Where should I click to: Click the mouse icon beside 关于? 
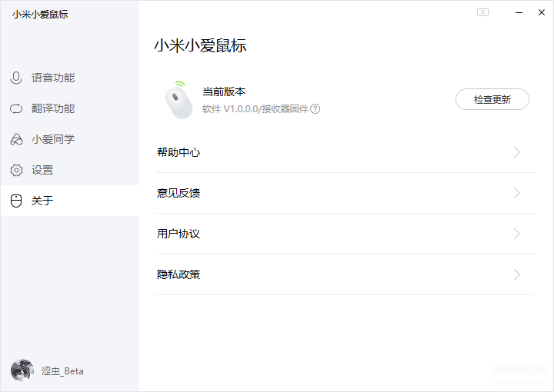[16, 201]
